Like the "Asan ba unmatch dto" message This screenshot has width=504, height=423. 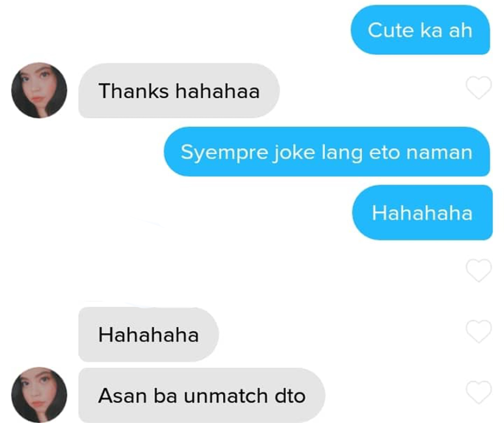(478, 392)
